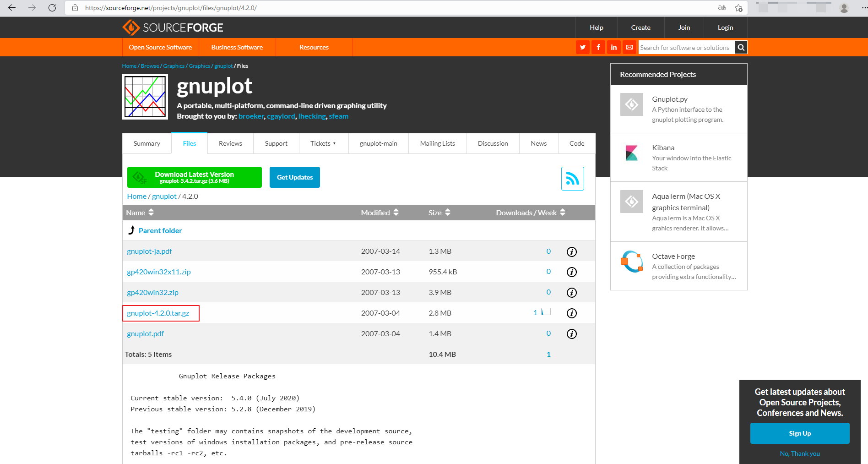Open SourceForge LinkedIn icon

pyautogui.click(x=614, y=47)
